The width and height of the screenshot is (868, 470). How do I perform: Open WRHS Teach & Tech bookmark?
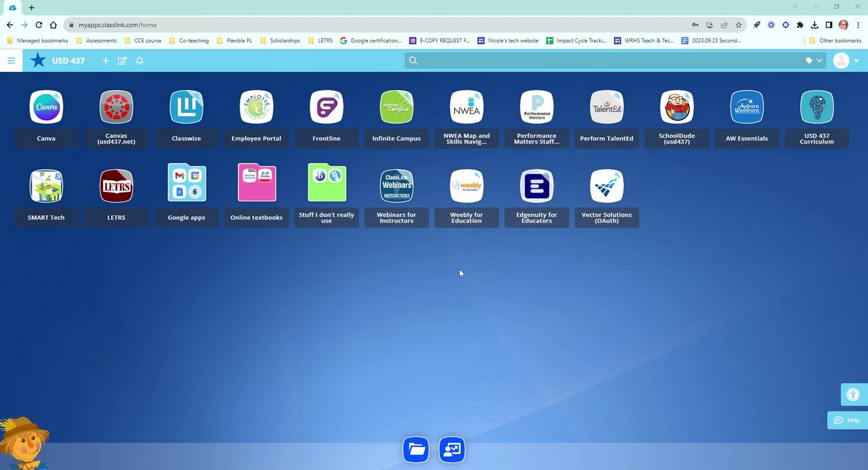644,40
